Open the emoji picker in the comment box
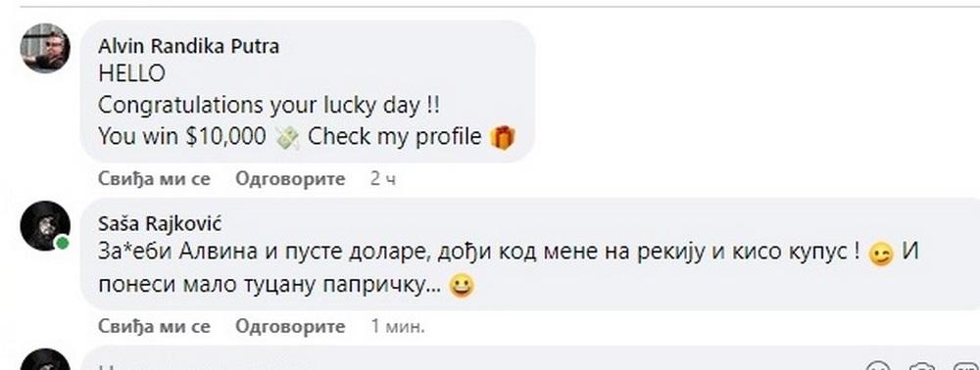 [878, 367]
